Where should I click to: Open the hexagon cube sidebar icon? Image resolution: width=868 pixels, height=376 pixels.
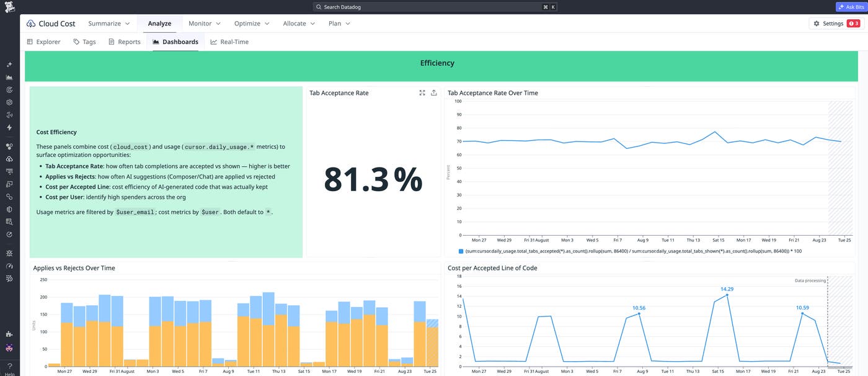[9, 102]
